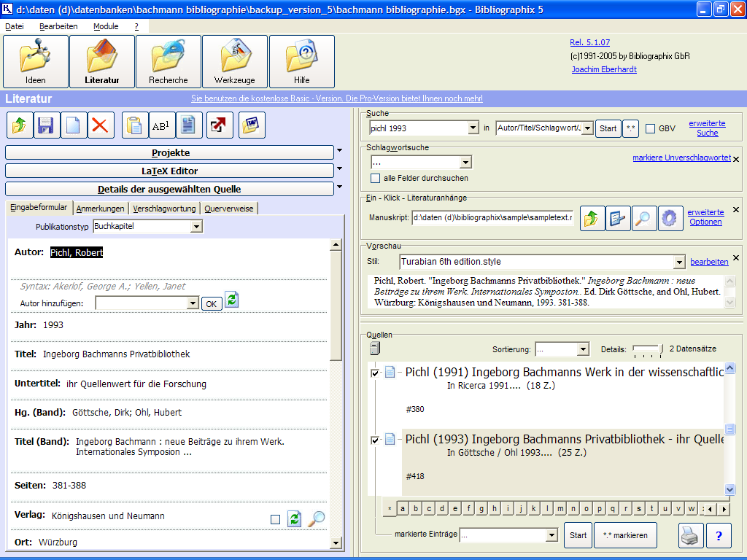Click the Details level slider
Screen dimensions: 747x560
647,350
